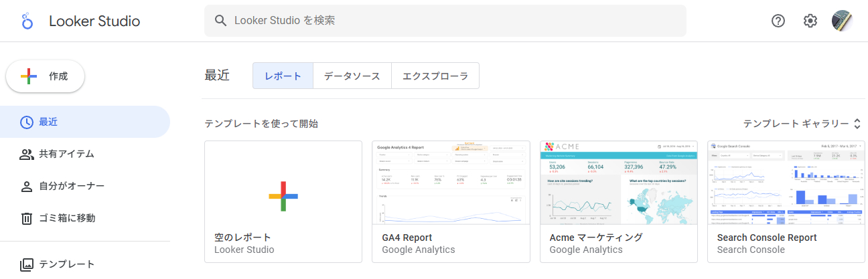Click the search magnifier icon

point(221,21)
